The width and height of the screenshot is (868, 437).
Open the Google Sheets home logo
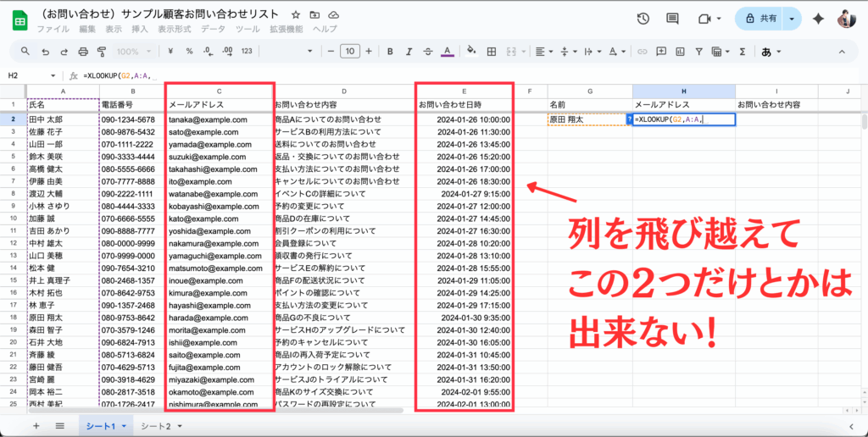(20, 20)
